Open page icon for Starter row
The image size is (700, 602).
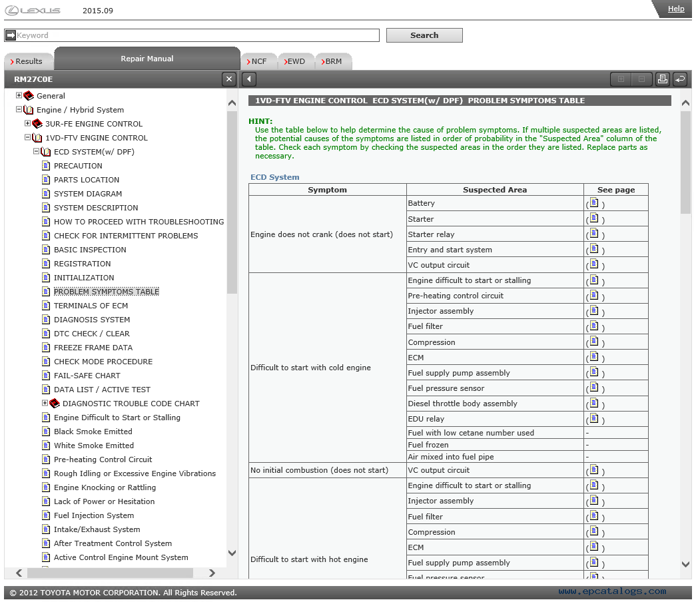(x=594, y=218)
